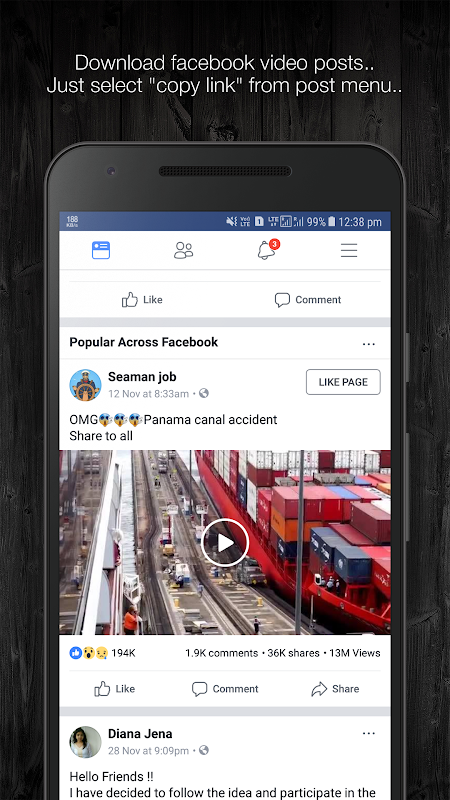This screenshot has height=800, width=450.
Task: Open the Seaman job page name link
Action: click(142, 377)
